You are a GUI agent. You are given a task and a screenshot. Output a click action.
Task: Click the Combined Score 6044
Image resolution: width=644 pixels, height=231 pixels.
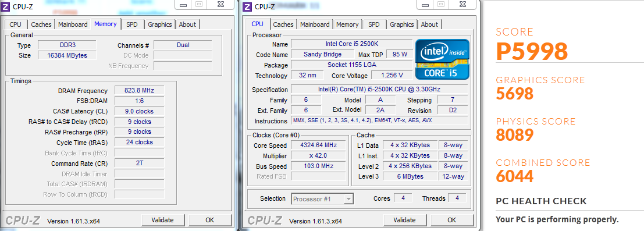515,176
